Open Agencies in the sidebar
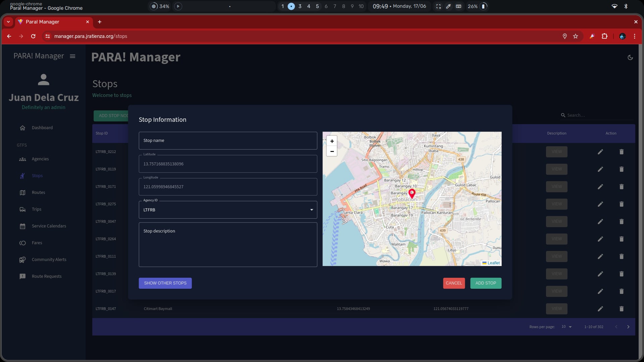This screenshot has width=644, height=362. click(40, 159)
